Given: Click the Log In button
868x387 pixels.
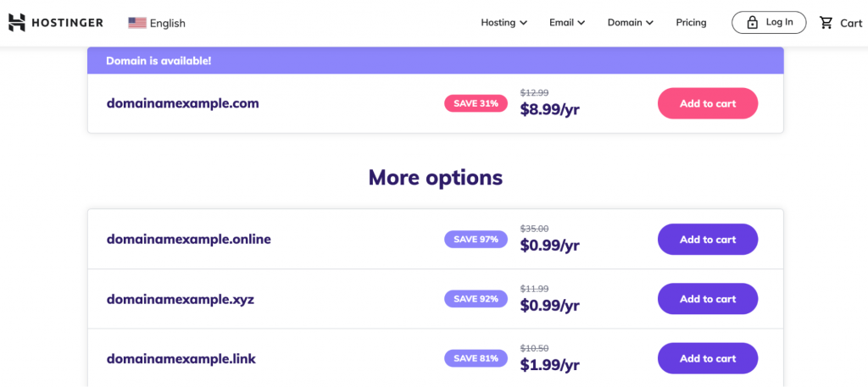Looking at the screenshot, I should point(769,23).
